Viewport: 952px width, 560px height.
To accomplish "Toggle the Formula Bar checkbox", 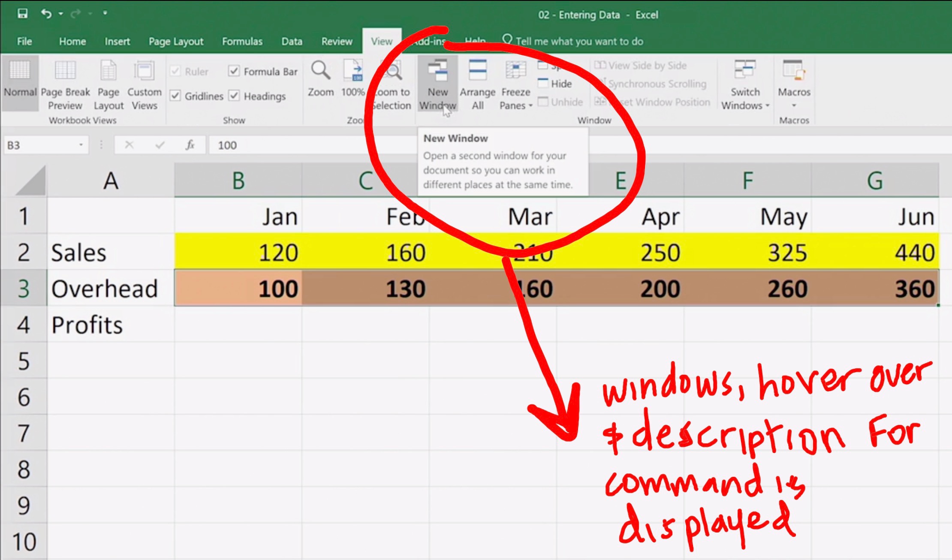I will coord(234,71).
